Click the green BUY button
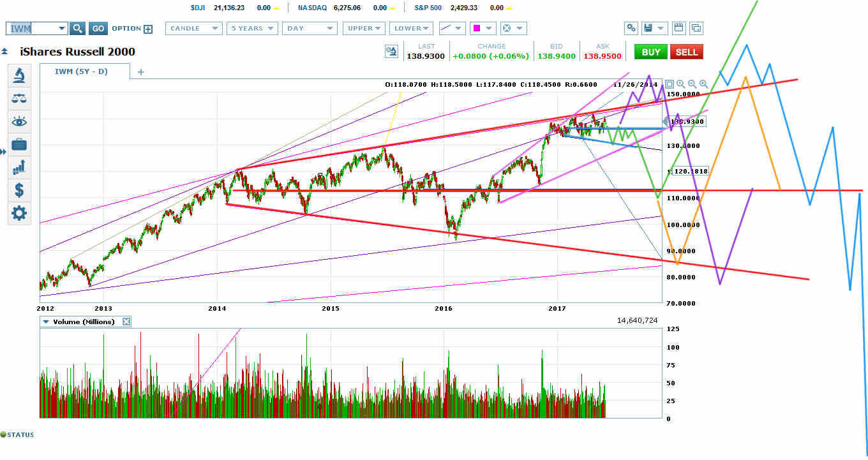The height and width of the screenshot is (460, 868). 651,52
